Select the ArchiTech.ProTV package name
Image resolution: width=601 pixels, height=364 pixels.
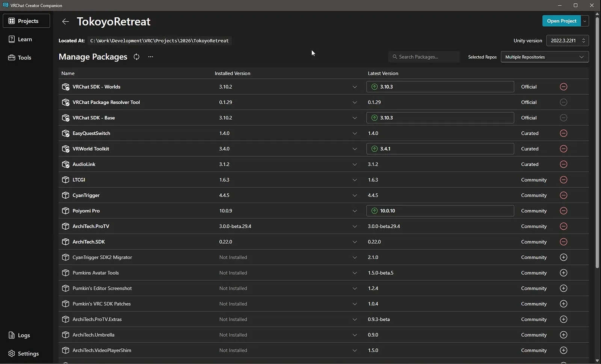[x=91, y=226]
